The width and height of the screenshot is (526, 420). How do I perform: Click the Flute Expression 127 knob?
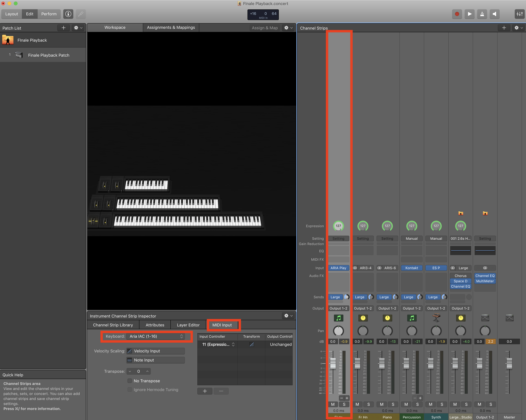pos(338,226)
